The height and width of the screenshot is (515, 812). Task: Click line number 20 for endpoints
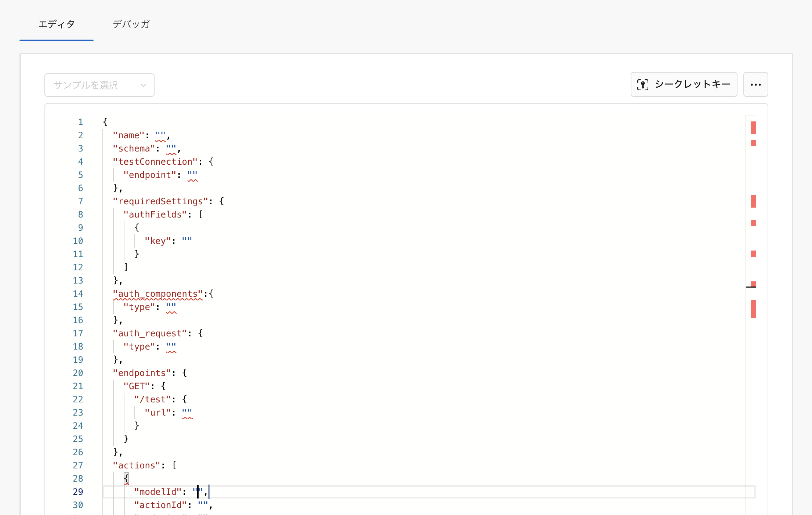point(78,373)
